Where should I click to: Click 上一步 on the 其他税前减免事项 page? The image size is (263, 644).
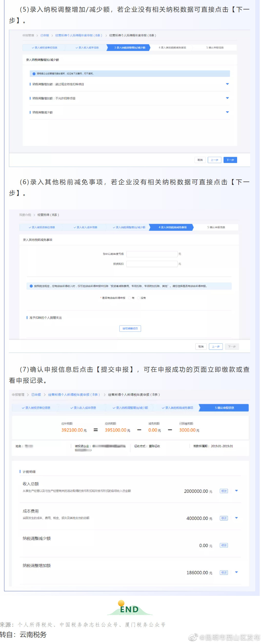[x=216, y=347]
